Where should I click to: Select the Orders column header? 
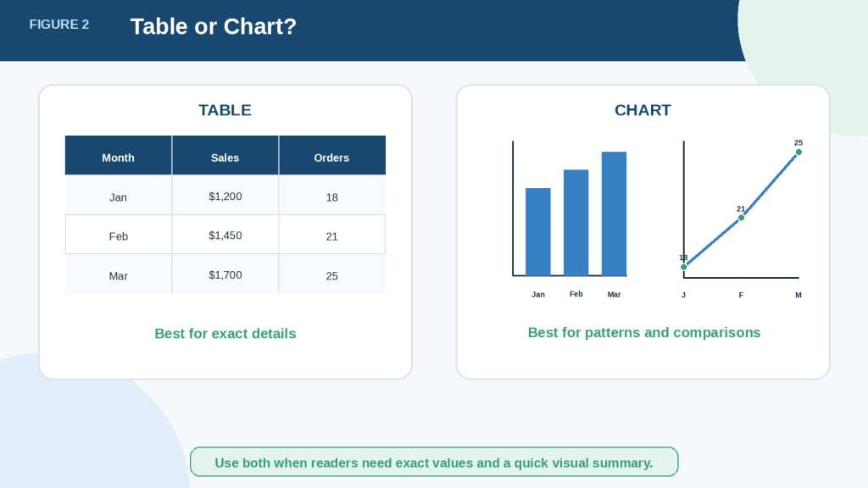332,156
